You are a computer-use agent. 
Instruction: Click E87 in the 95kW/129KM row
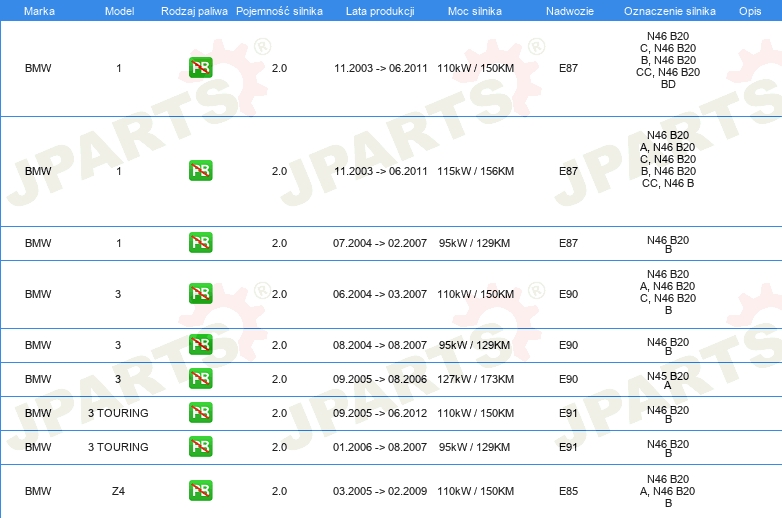tap(569, 243)
